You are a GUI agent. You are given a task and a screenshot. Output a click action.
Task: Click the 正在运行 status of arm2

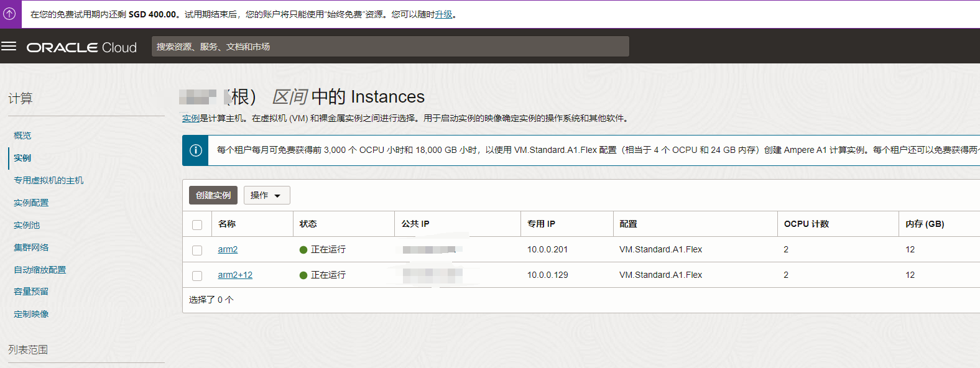pyautogui.click(x=328, y=249)
